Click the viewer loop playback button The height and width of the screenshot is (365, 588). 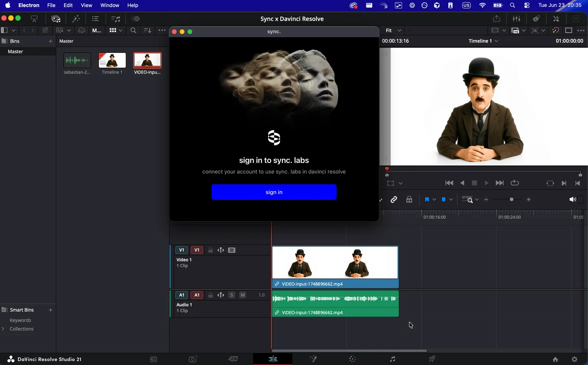click(514, 183)
